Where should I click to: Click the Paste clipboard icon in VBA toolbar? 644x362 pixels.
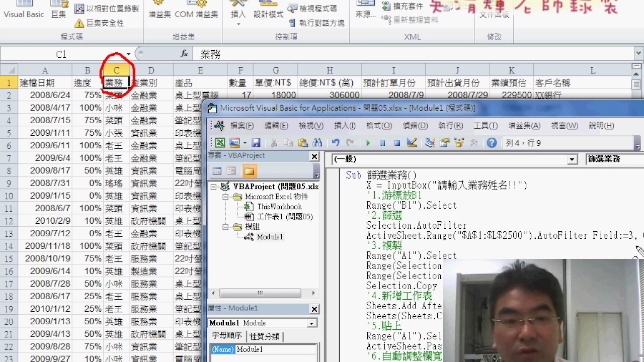pos(303,143)
